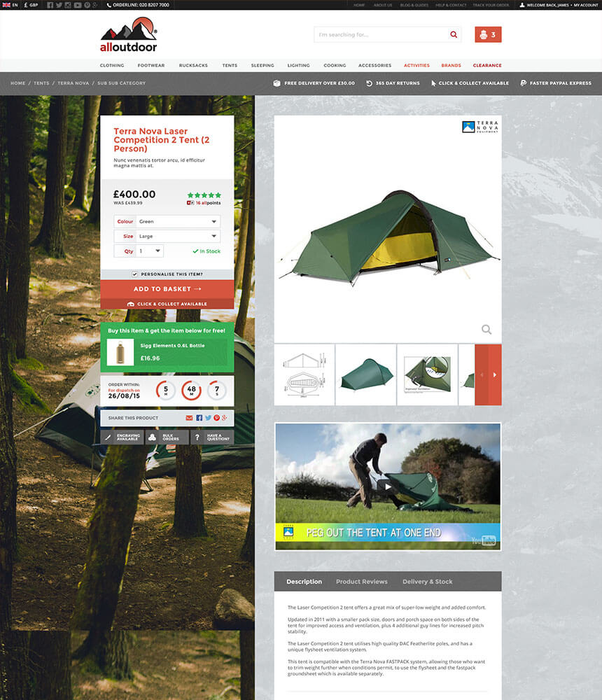Open the Activities menu

point(416,65)
